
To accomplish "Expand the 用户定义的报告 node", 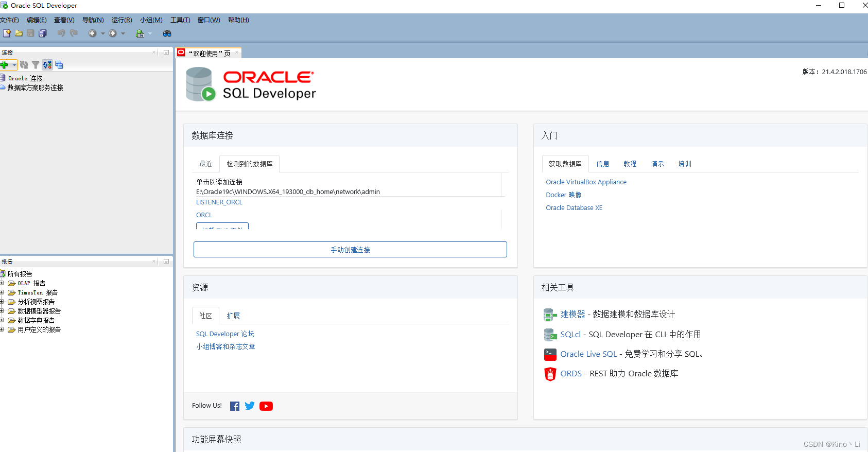I will [2, 329].
